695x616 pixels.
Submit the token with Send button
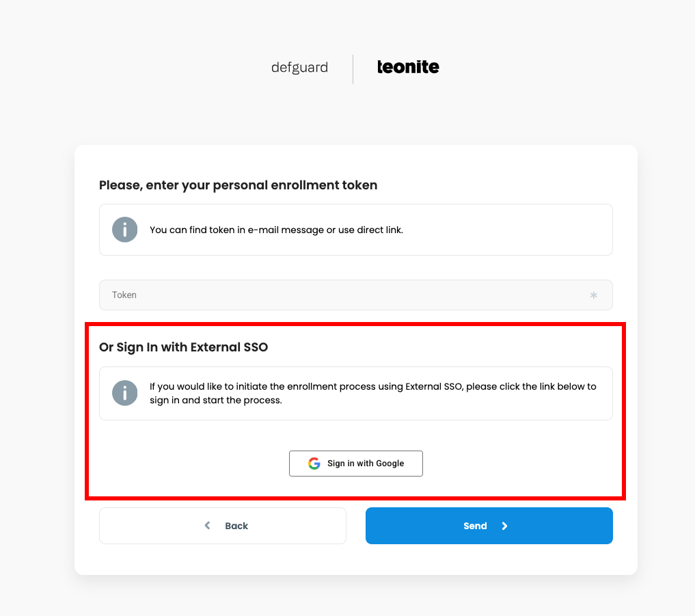pos(489,526)
